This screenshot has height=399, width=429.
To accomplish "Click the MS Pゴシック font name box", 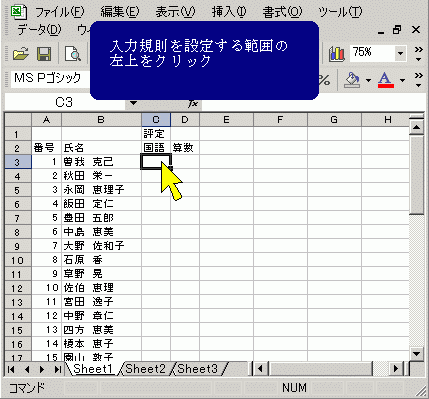I will [50, 79].
